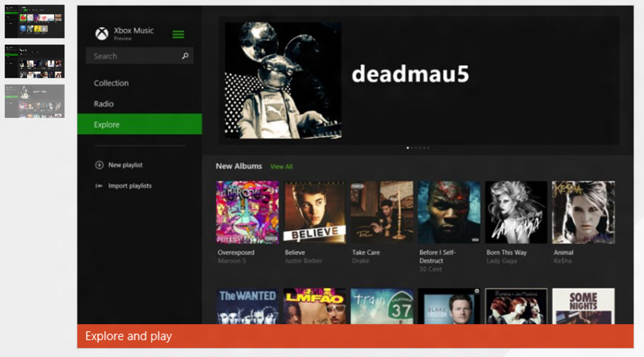Click the Xbox logo icon
Image resolution: width=644 pixels, height=357 pixels.
(x=102, y=33)
